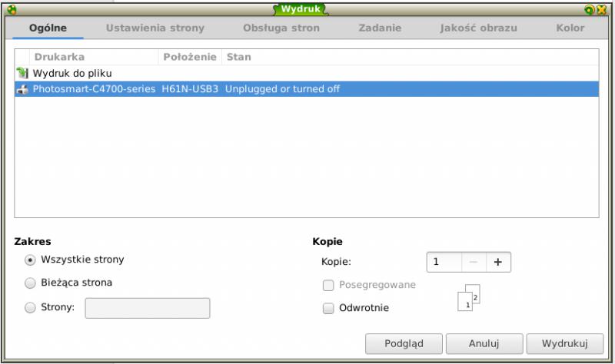
Task: Click the Wydruk do pliku icon
Action: (22, 73)
